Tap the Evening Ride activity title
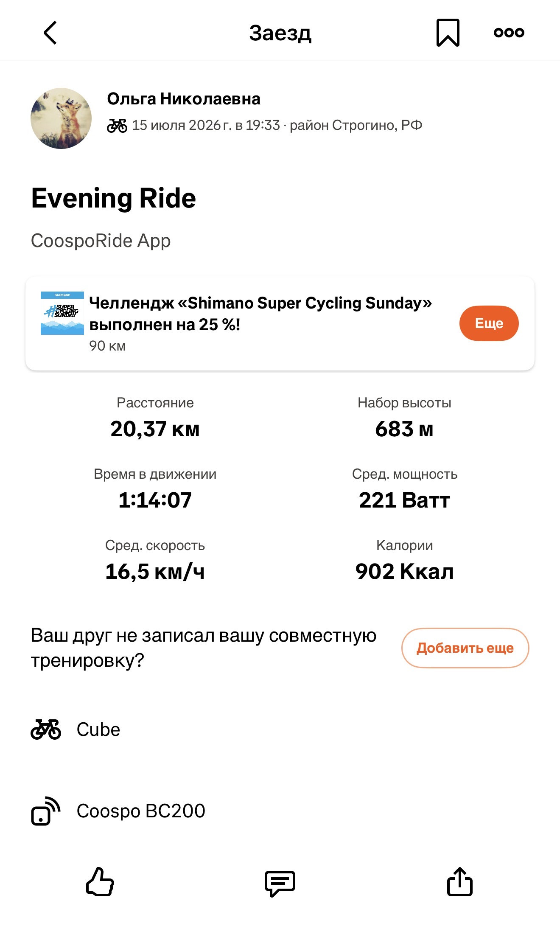Viewport: 560px width, 926px height. pos(114,199)
